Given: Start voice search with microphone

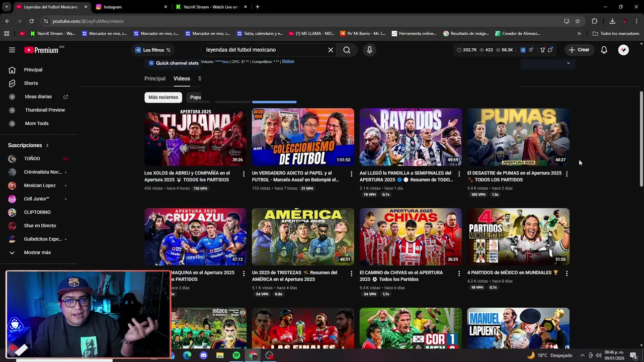Looking at the screenshot, I should [x=369, y=50].
